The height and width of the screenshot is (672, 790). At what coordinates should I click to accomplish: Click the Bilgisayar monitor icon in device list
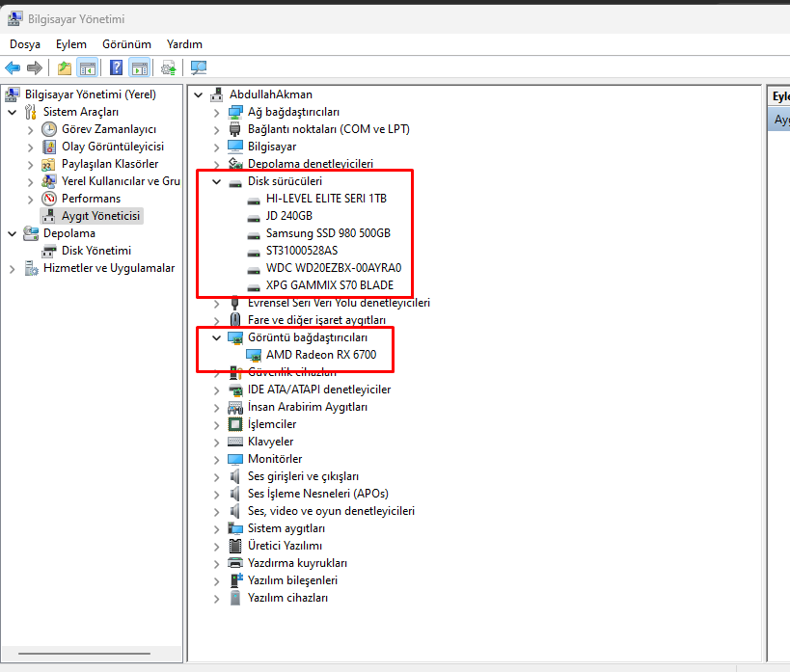point(235,147)
